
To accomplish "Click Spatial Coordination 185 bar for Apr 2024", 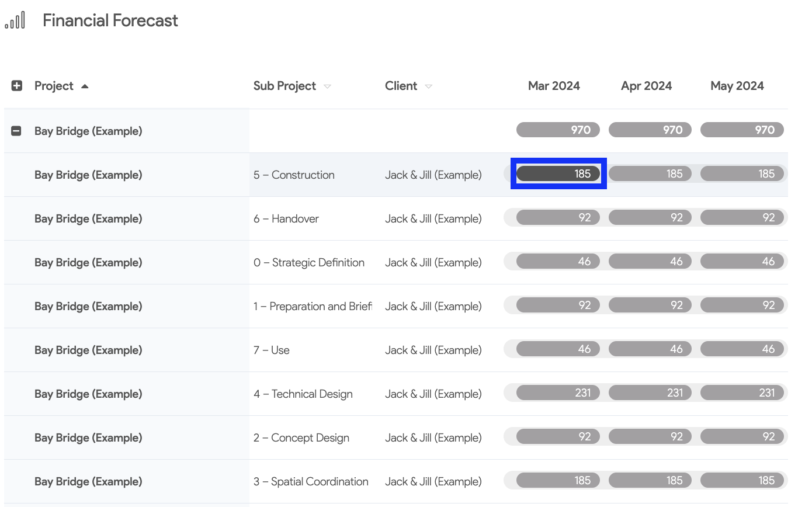I will (x=650, y=480).
